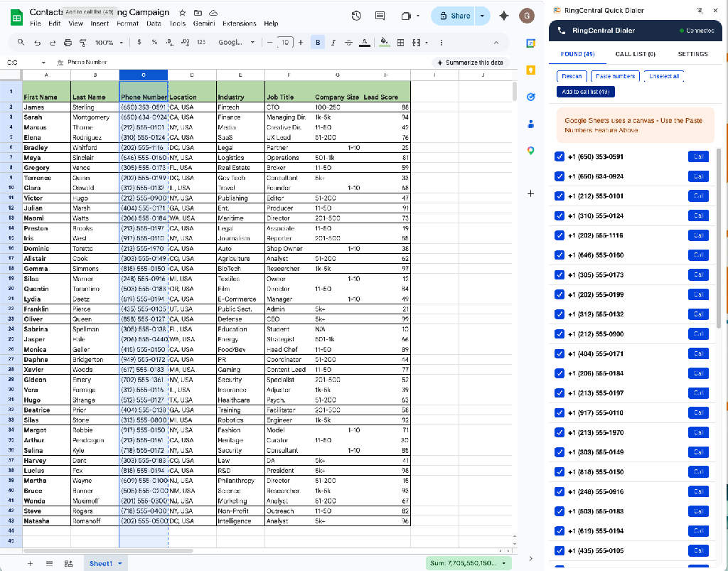The image size is (728, 571).
Task: Decrease font size with minus
Action: 269,42
